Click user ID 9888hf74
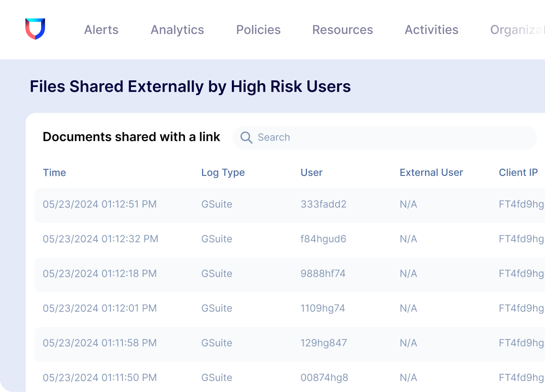The height and width of the screenshot is (392, 545). pyautogui.click(x=323, y=274)
